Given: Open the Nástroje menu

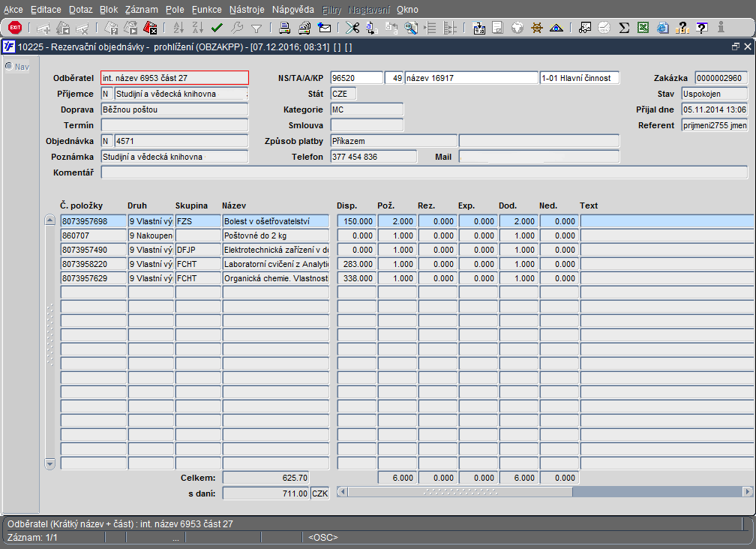Looking at the screenshot, I should pyautogui.click(x=247, y=10).
